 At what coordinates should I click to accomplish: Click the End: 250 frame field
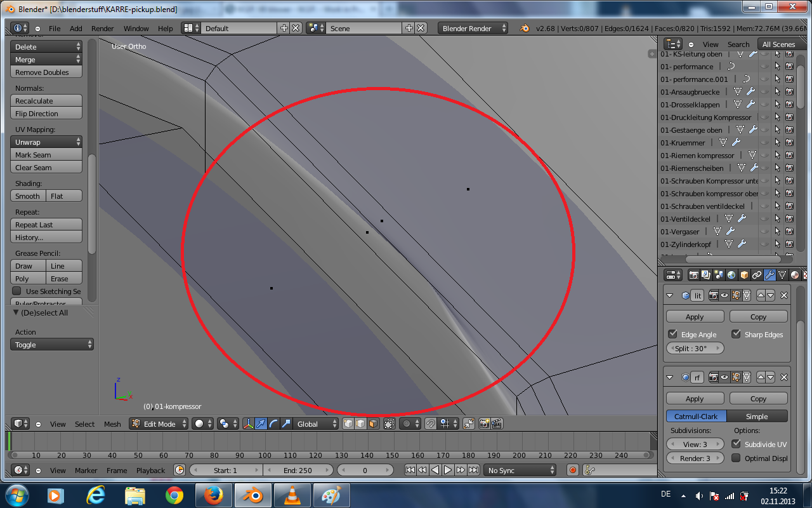point(298,470)
